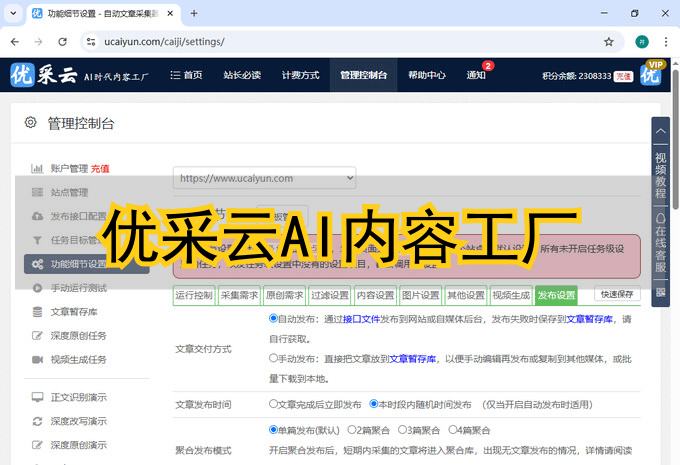Expand the browser tab search chevron
This screenshot has width=680, height=465.
click(13, 13)
